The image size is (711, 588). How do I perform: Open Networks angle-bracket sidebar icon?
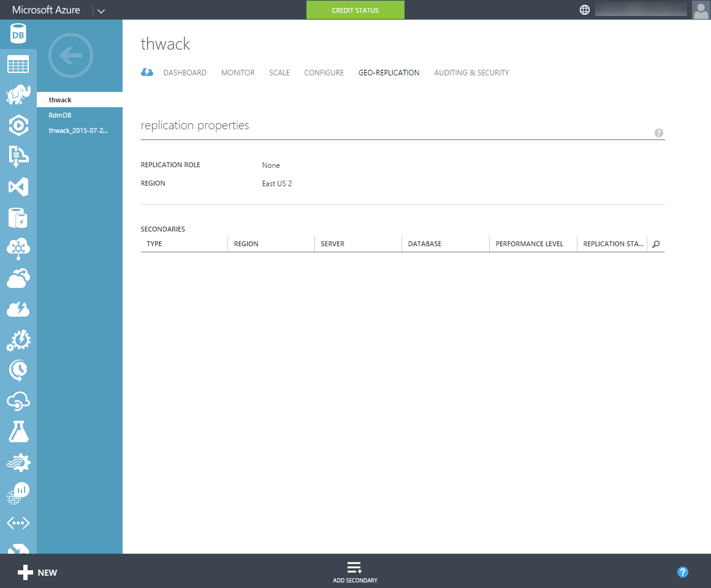pos(18,523)
